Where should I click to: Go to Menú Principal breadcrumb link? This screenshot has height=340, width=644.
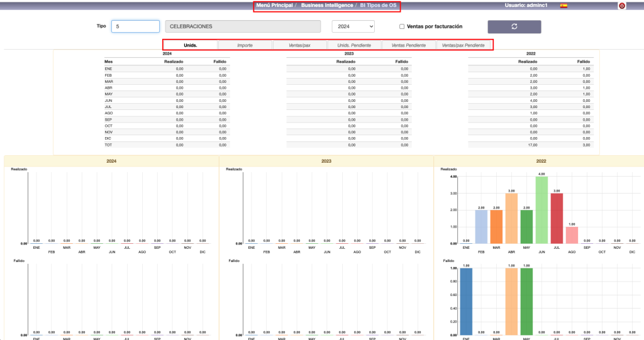274,5
